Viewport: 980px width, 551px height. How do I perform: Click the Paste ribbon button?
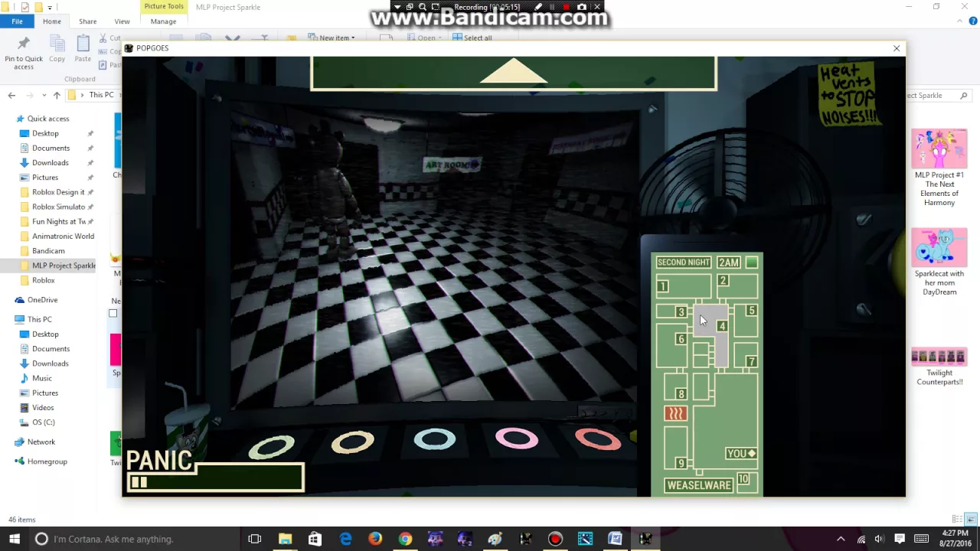click(x=83, y=50)
